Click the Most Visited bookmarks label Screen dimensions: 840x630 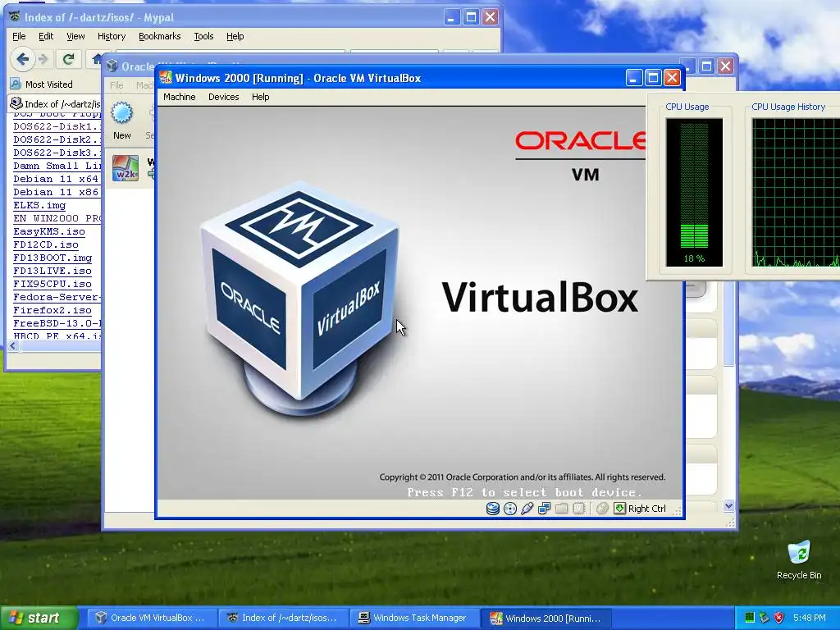click(48, 84)
